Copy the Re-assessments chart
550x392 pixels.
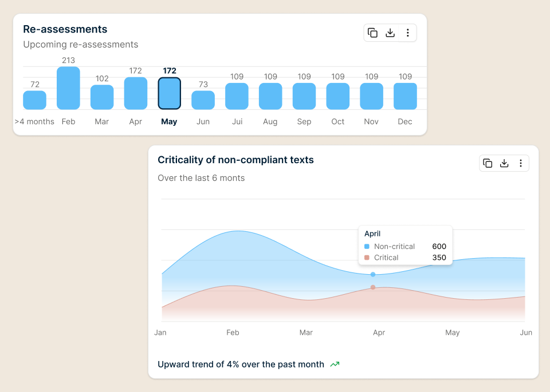click(x=372, y=33)
